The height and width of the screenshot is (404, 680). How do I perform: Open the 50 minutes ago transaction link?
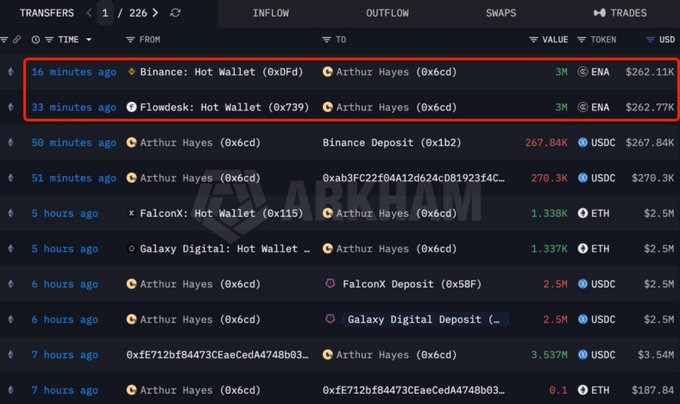point(74,143)
